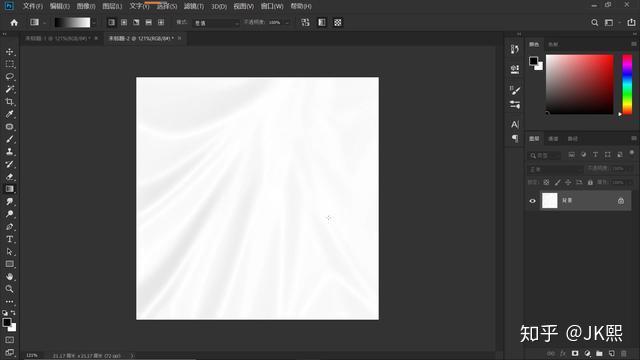Swap foreground and background colors
Screen dimensions: 640x360
tap(13, 313)
